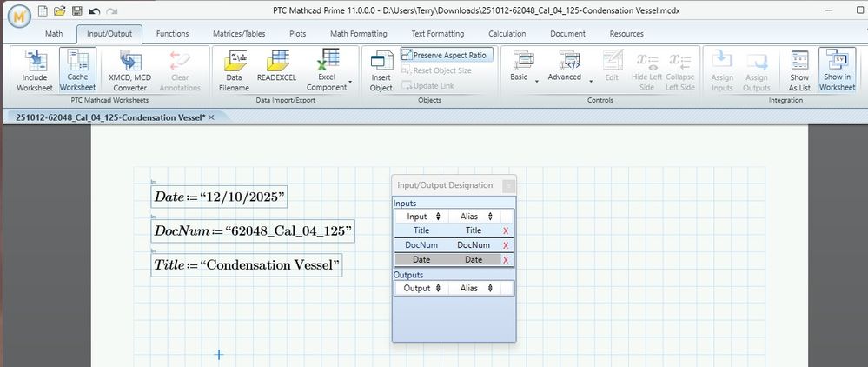Select the Input/Output ribbon tab
Screen dimensions: 868x367
[109, 33]
